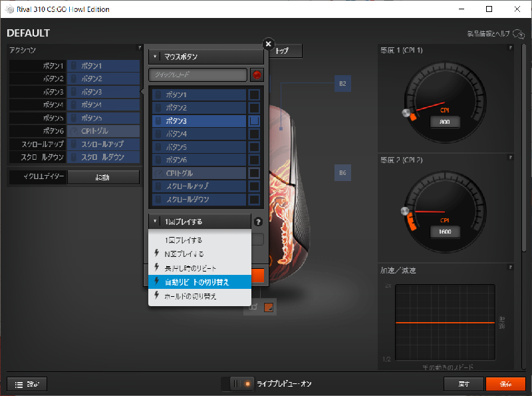Launch the macro editor with 起動
This screenshot has width=532, height=396.
(x=103, y=177)
